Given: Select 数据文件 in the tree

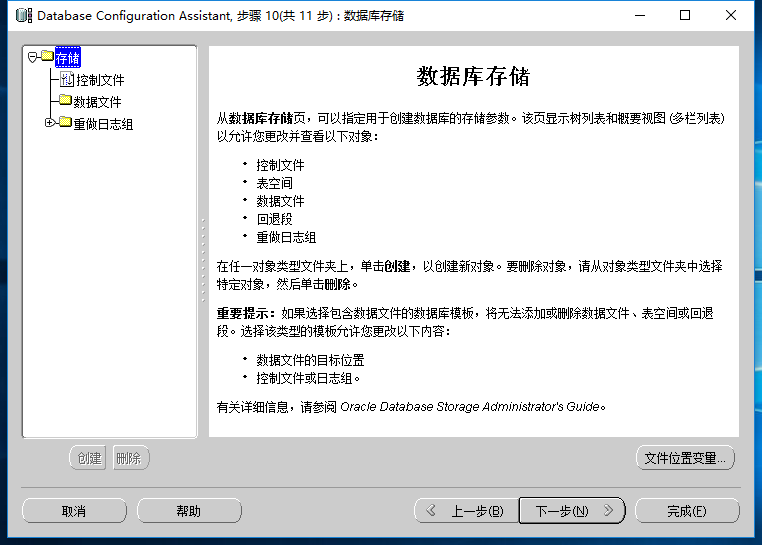Looking at the screenshot, I should (x=97, y=102).
